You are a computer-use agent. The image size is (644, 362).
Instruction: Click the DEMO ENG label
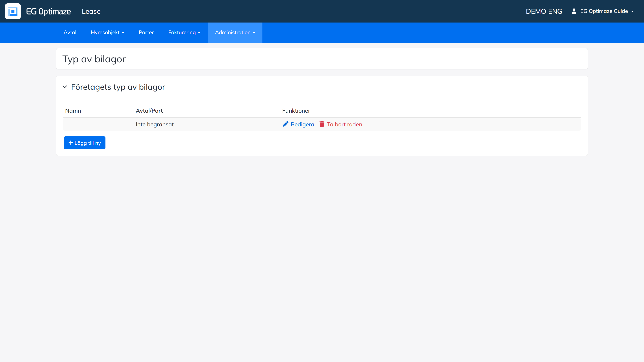pos(544,11)
